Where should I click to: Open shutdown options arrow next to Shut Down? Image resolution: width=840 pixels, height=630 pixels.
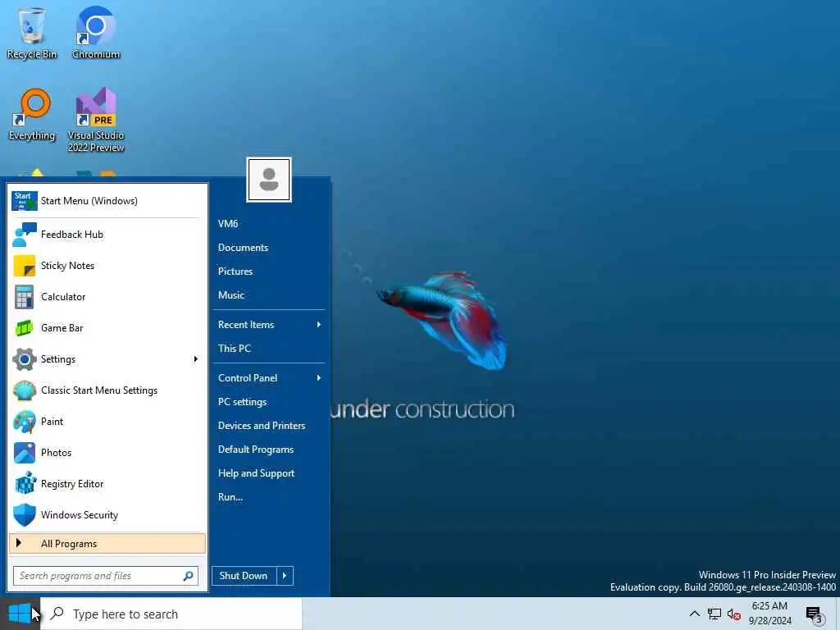(285, 576)
